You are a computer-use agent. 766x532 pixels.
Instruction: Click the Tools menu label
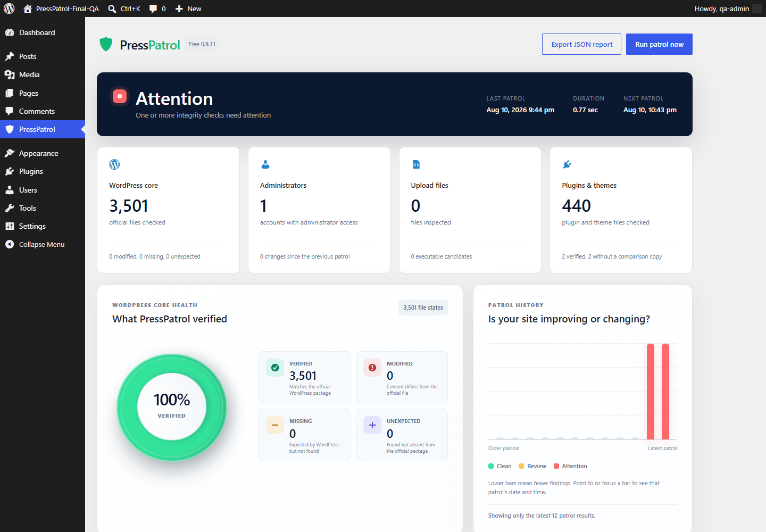tap(28, 208)
